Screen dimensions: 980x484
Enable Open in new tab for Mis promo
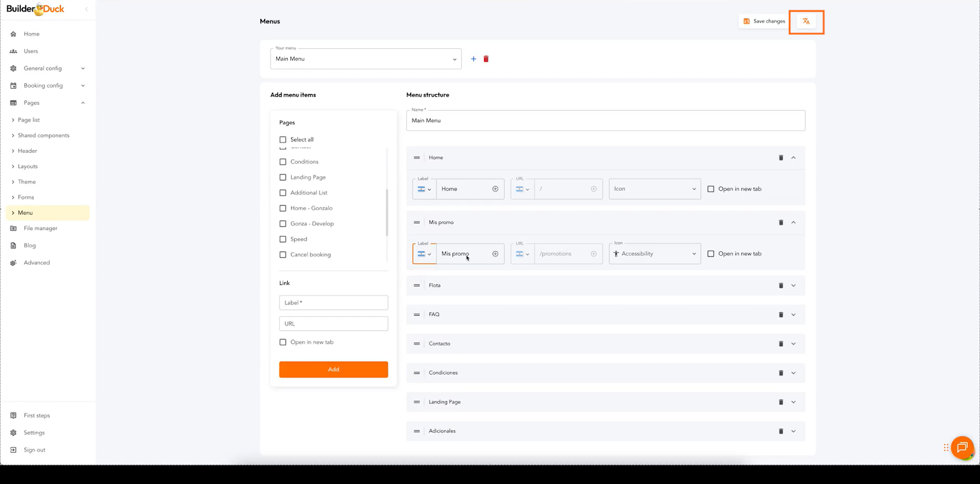[711, 254]
